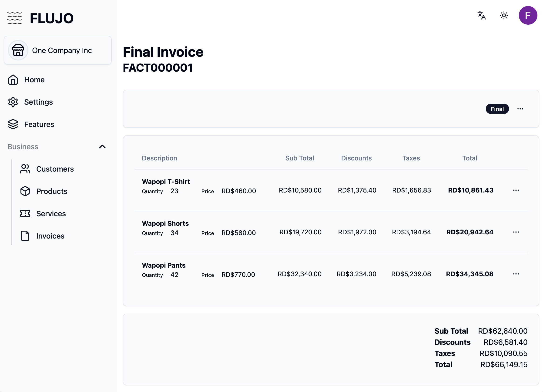The height and width of the screenshot is (392, 543).
Task: Go to Invoices in sidebar
Action: point(50,236)
